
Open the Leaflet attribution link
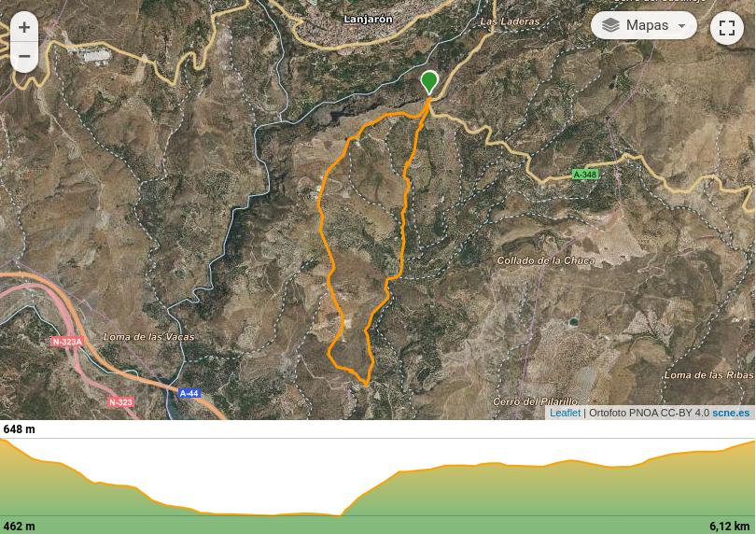click(565, 413)
